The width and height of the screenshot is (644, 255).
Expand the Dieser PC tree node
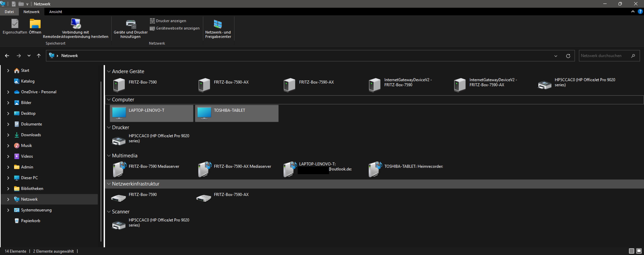point(8,178)
